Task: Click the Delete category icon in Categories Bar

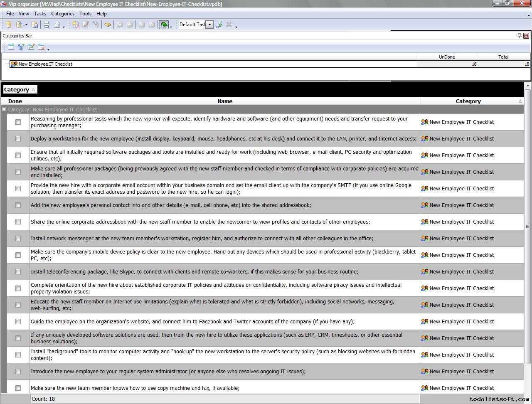Action: 41,47
